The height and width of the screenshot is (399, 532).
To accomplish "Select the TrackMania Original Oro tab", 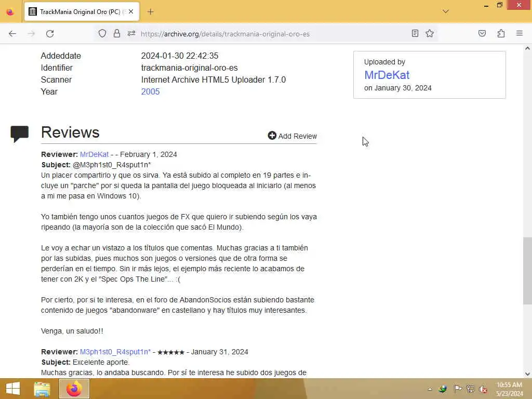I will (x=82, y=12).
